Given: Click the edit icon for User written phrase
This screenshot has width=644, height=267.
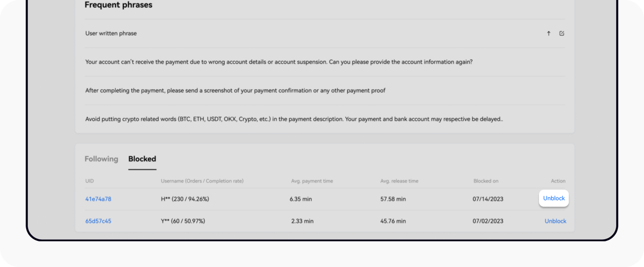Looking at the screenshot, I should tap(562, 34).
